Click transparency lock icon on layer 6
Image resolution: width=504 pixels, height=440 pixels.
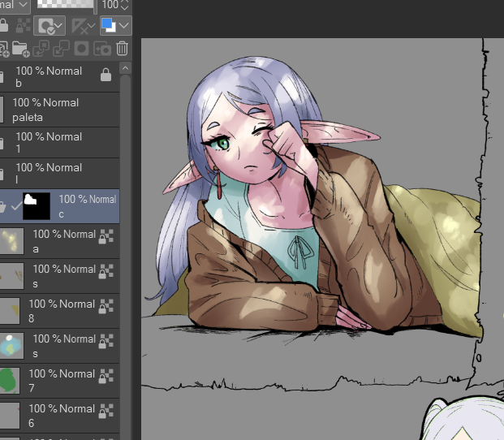click(106, 412)
